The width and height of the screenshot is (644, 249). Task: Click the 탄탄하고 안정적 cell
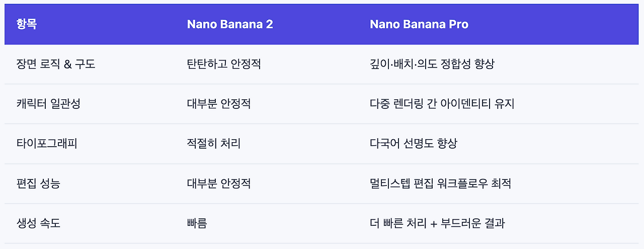pos(223,64)
